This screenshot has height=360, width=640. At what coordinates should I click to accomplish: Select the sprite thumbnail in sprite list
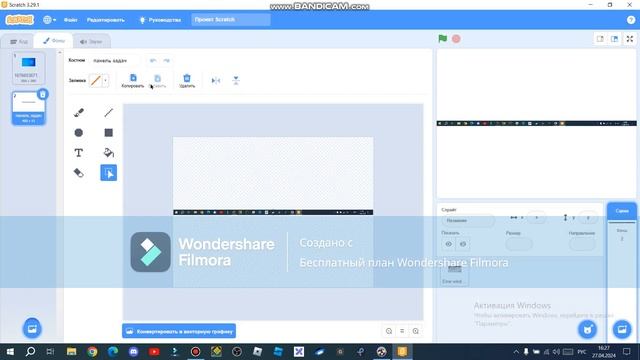click(x=455, y=273)
